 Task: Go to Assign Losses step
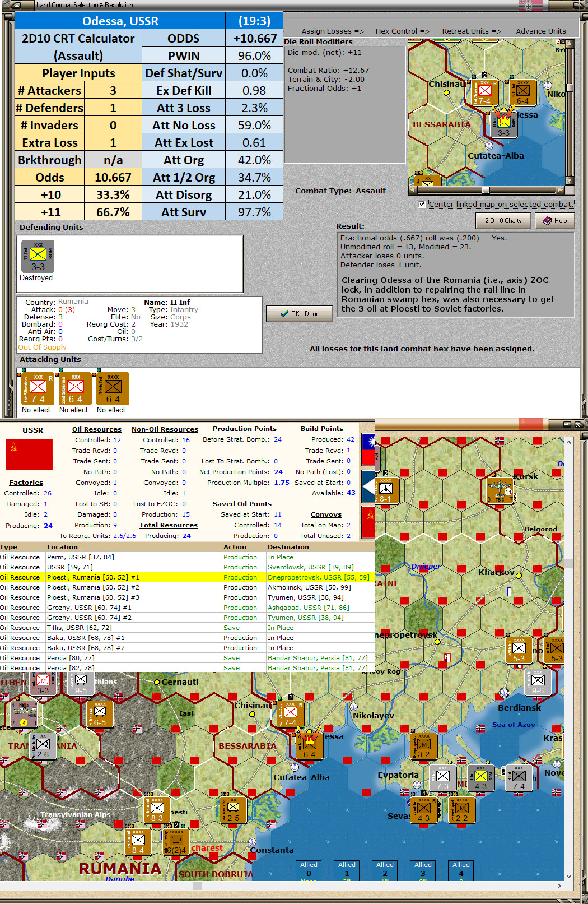coord(333,31)
